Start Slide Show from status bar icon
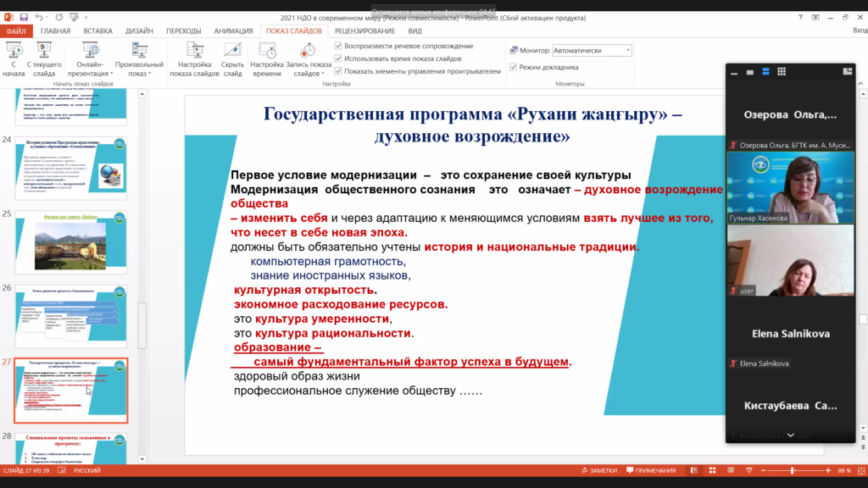 click(x=749, y=470)
